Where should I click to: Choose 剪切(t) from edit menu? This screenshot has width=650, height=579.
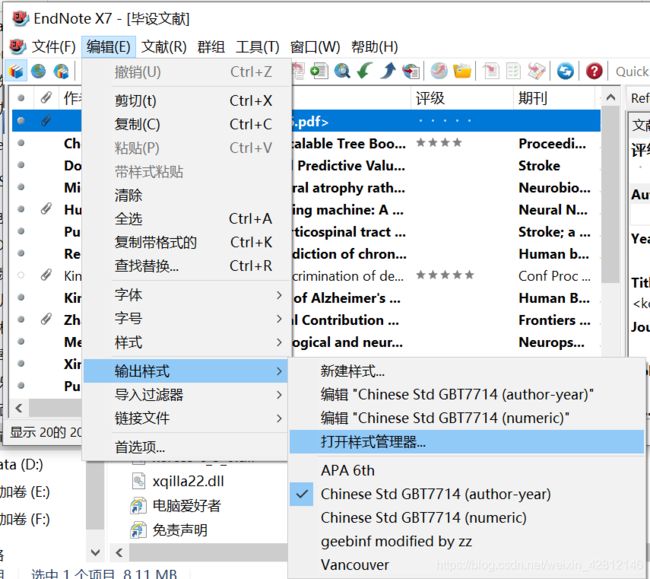click(186, 101)
